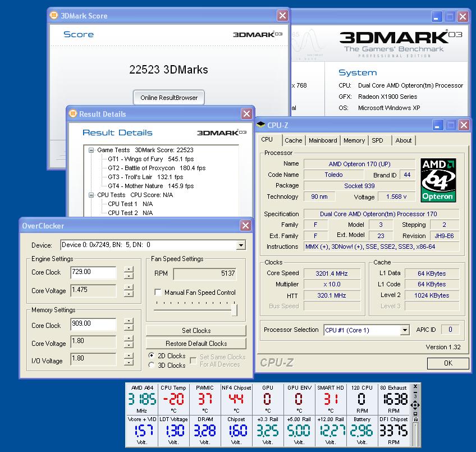Increase Engine Core Clock with up arrow
The image size is (476, 452).
129,269
